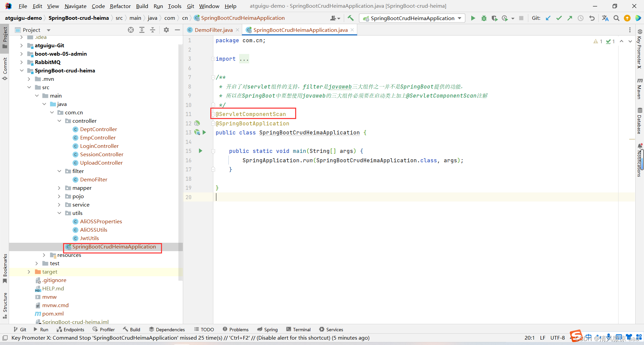Fold the main method at line 15
This screenshot has width=644, height=345.
click(x=213, y=151)
